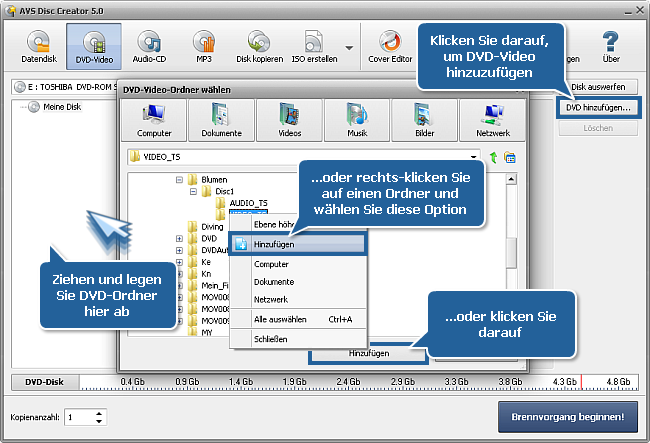Expand the DVDAut folder node
The height and width of the screenshot is (443, 650).
point(179,250)
